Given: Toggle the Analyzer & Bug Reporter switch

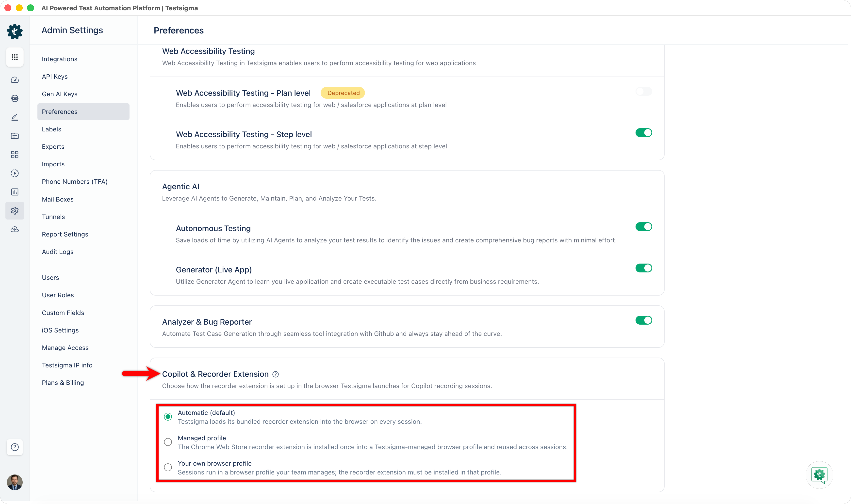Looking at the screenshot, I should (644, 320).
